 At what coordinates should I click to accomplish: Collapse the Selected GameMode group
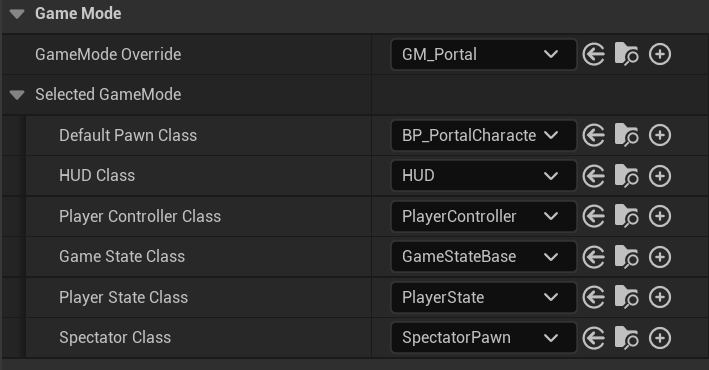click(x=17, y=95)
